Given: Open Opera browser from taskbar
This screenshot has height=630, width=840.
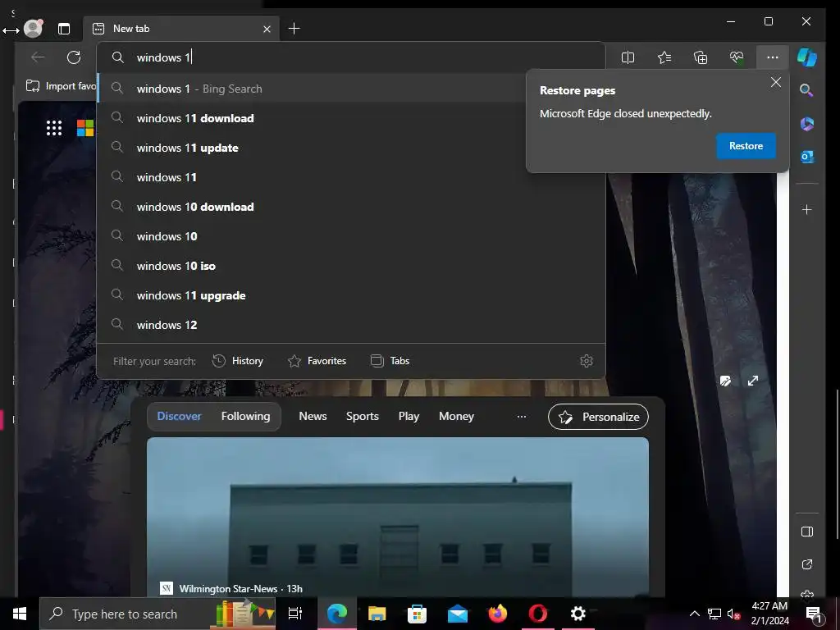Looking at the screenshot, I should 538,614.
